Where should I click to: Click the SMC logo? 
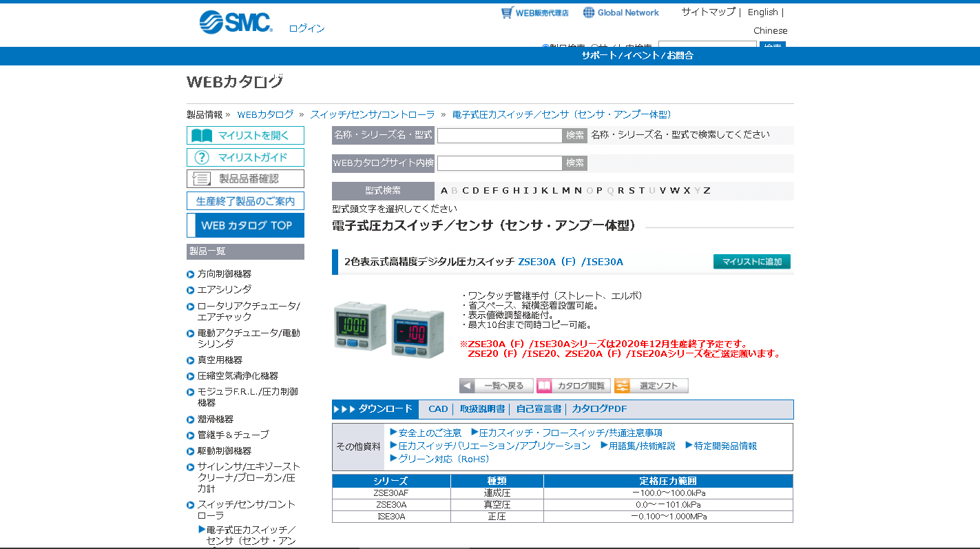tap(236, 22)
